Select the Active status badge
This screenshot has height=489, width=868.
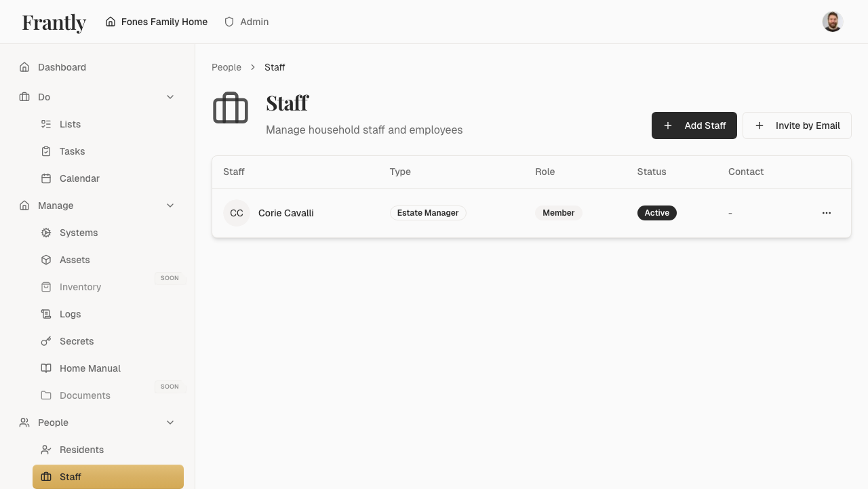(656, 212)
